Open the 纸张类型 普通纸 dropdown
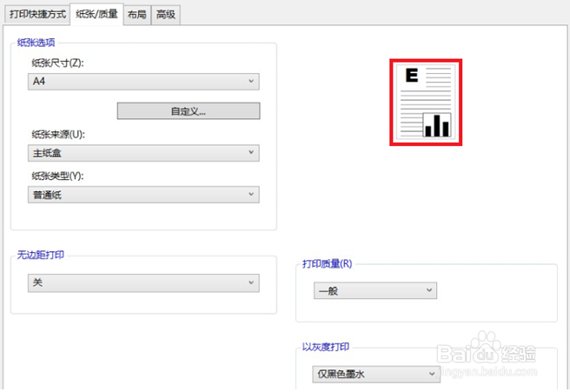570x392 pixels. pos(143,195)
